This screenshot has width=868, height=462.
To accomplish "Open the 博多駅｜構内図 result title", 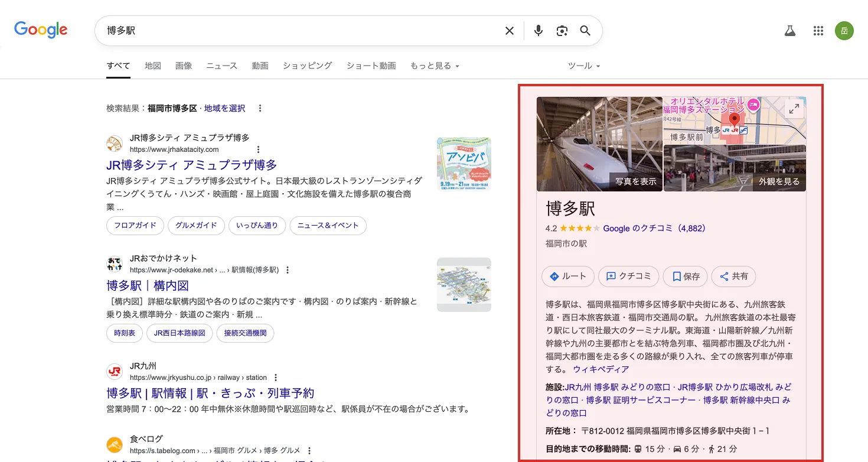I will click(148, 285).
